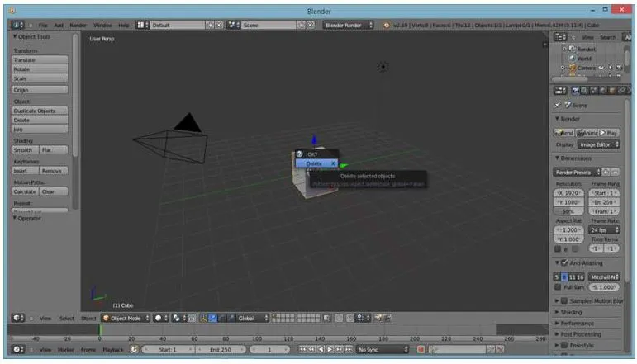This screenshot has width=637, height=364.
Task: Jump to previous keyframe
Action: [311, 349]
